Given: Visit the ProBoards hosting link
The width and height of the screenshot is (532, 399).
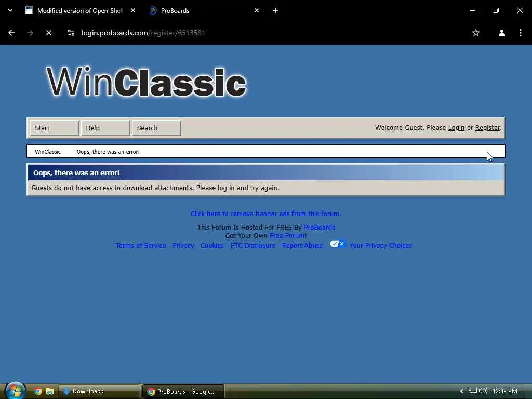Looking at the screenshot, I should [320, 228].
